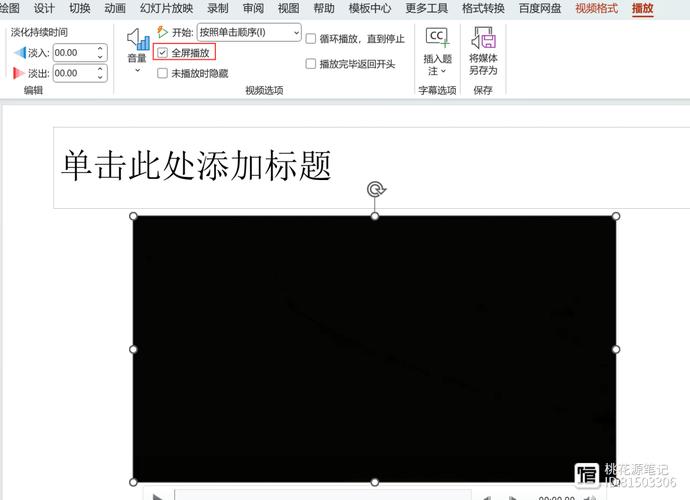Decrease the 淡出 fade-out duration
The height and width of the screenshot is (500, 690).
click(100, 77)
